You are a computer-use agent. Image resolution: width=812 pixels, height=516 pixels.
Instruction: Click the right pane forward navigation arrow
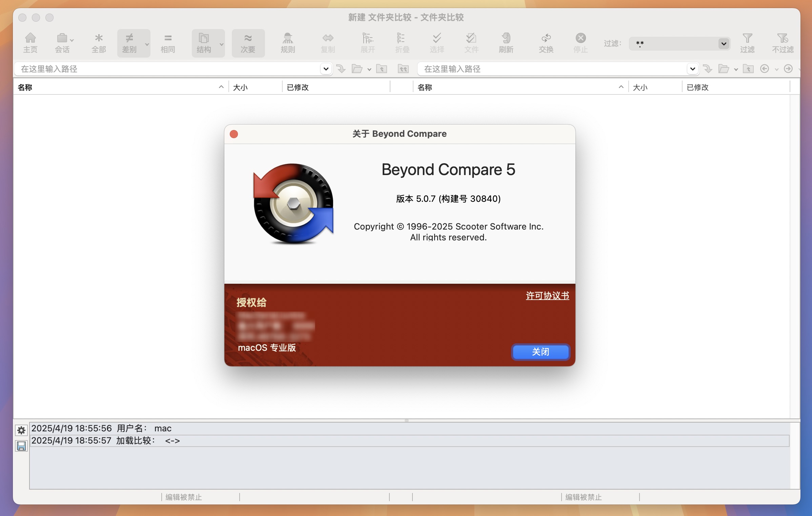coord(788,69)
